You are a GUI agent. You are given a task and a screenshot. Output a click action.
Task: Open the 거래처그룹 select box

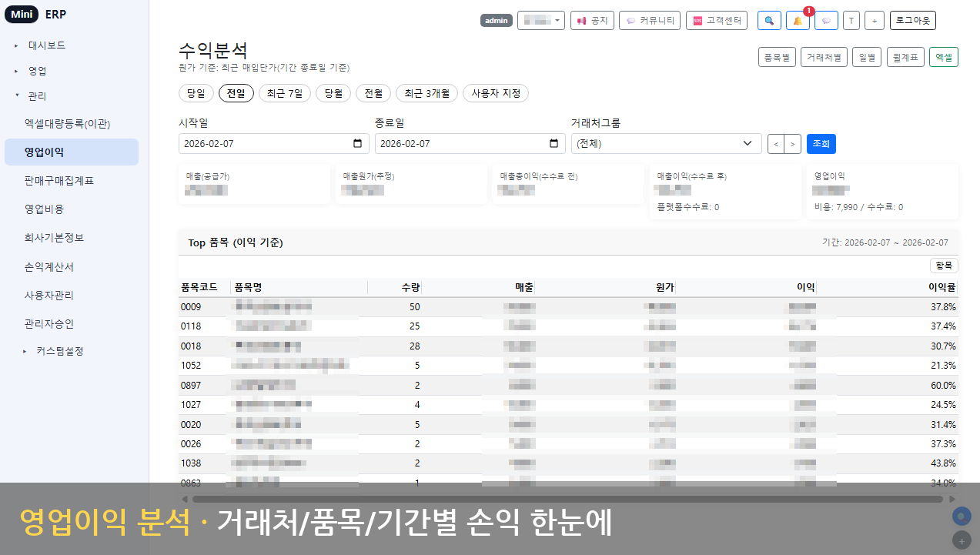[x=666, y=144]
